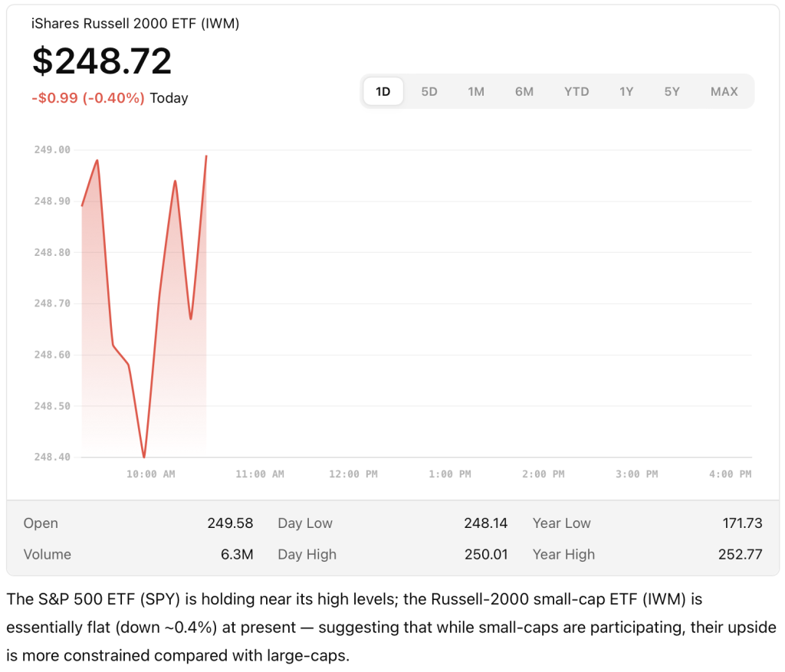This screenshot has width=785, height=672.
Task: Show the YTD chart range
Action: (x=576, y=92)
